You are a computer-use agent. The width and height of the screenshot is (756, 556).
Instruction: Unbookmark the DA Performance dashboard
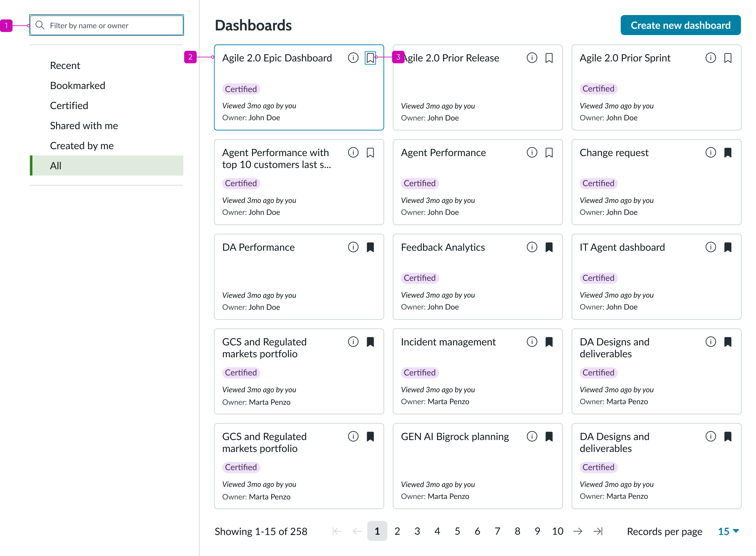[x=370, y=247]
